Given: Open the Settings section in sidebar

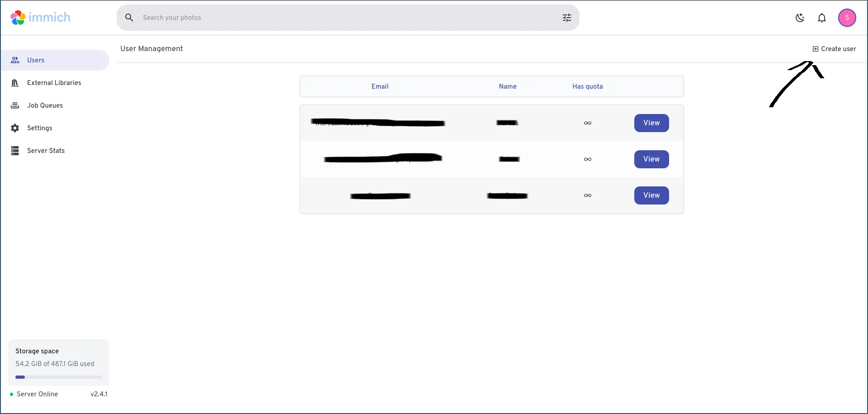Looking at the screenshot, I should pos(39,128).
